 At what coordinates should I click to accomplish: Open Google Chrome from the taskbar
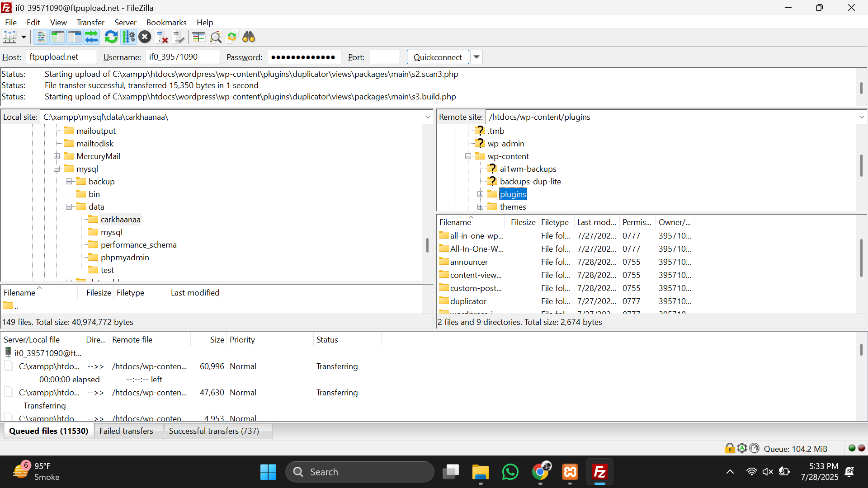[x=541, y=472]
